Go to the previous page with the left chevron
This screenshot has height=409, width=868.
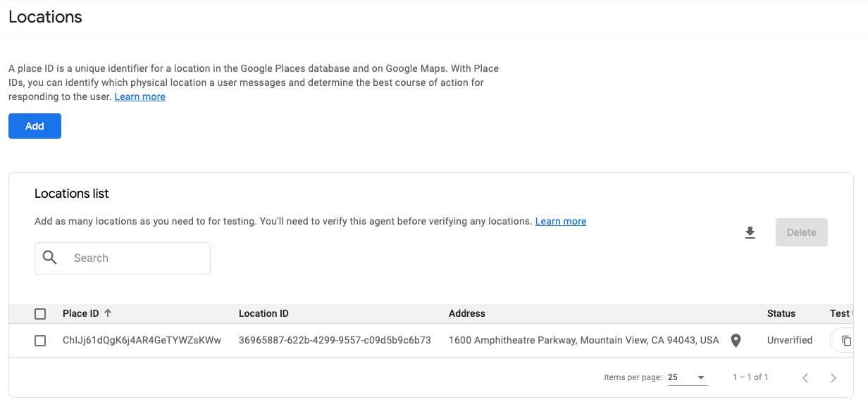pyautogui.click(x=806, y=378)
